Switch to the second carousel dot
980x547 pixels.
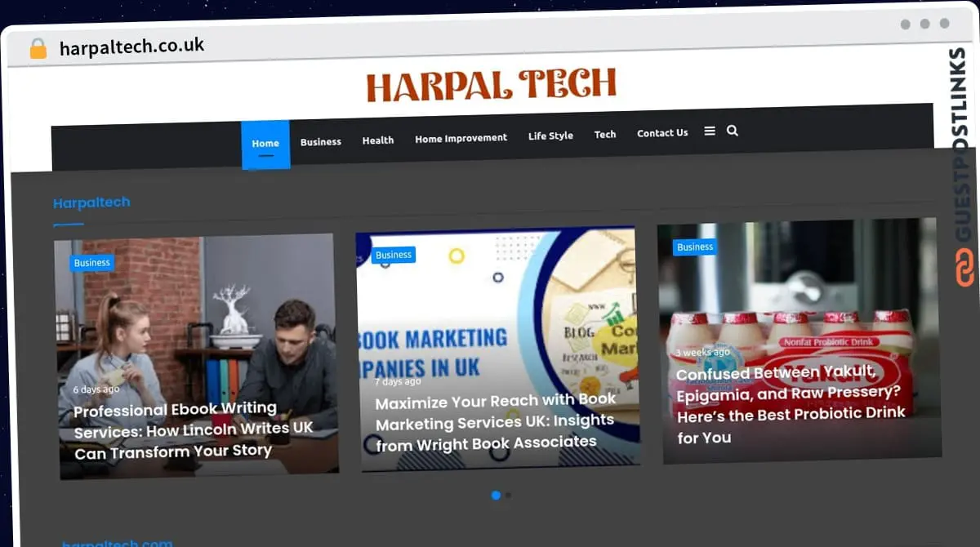508,495
